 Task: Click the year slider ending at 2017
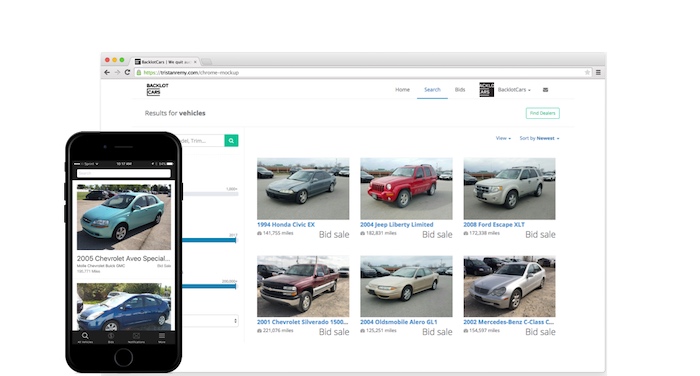[209, 240]
